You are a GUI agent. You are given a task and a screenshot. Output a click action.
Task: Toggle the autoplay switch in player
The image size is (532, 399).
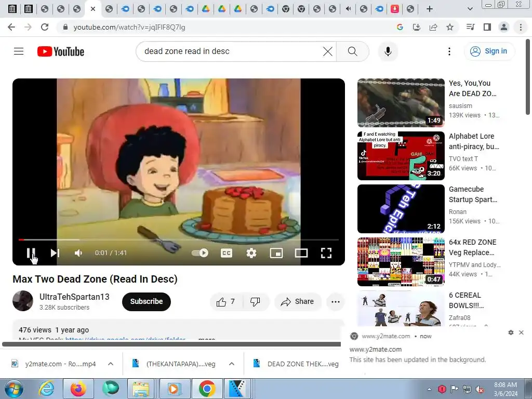click(200, 253)
